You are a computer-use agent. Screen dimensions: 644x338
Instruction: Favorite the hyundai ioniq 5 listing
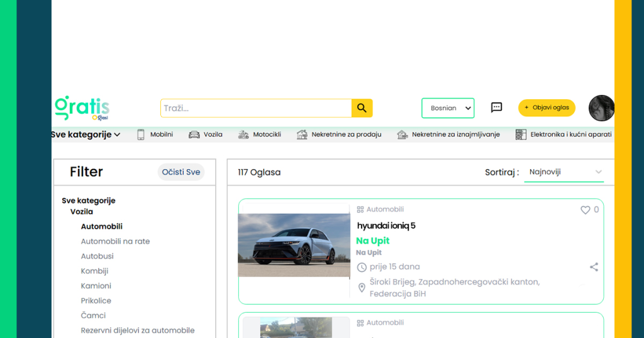tap(586, 210)
